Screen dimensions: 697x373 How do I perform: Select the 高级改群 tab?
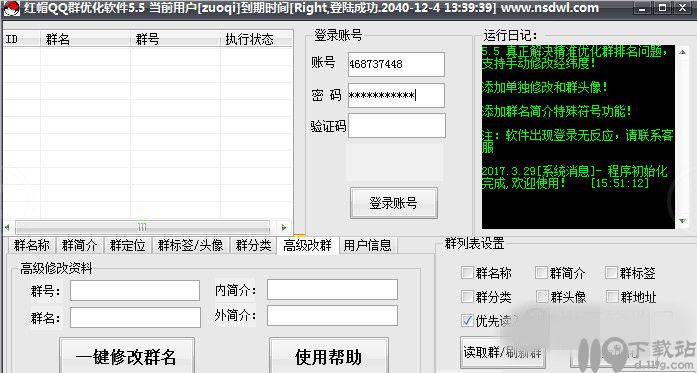point(308,245)
